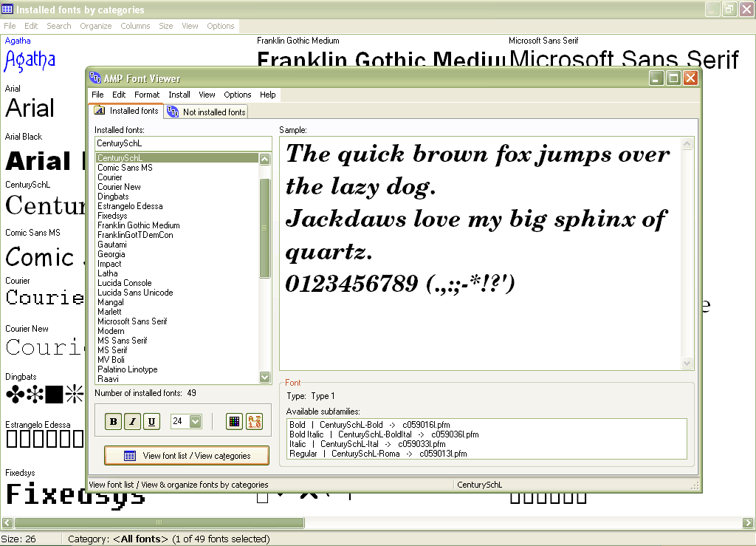The width and height of the screenshot is (756, 546).
Task: Open Organize menu in background window
Action: coord(96,26)
